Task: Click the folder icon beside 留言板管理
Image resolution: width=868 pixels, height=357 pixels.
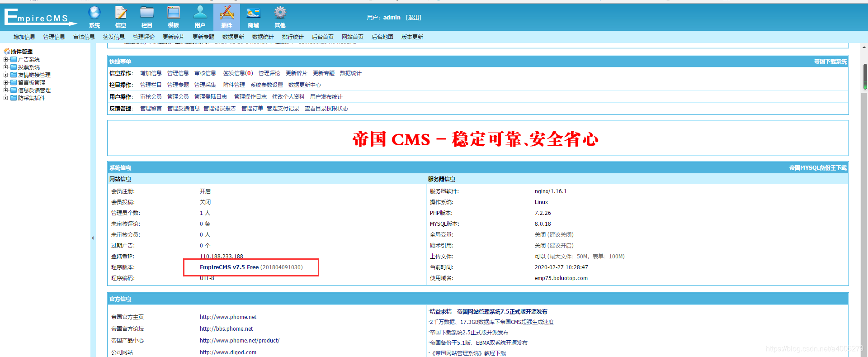Action: (14, 82)
